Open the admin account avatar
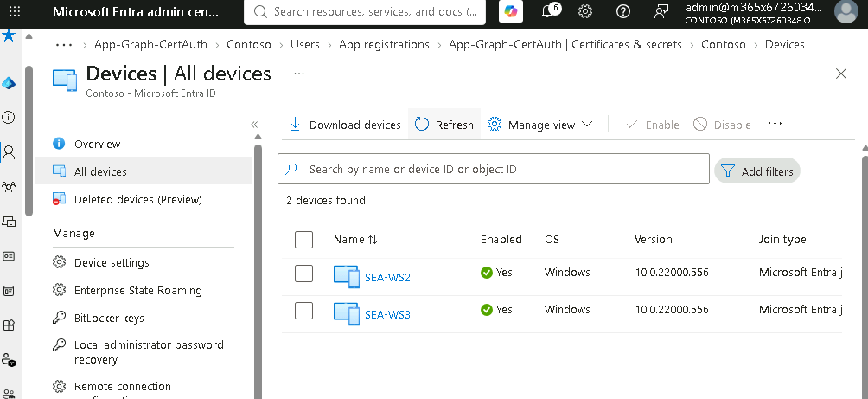Viewport: 868px width, 399px height. tap(846, 11)
